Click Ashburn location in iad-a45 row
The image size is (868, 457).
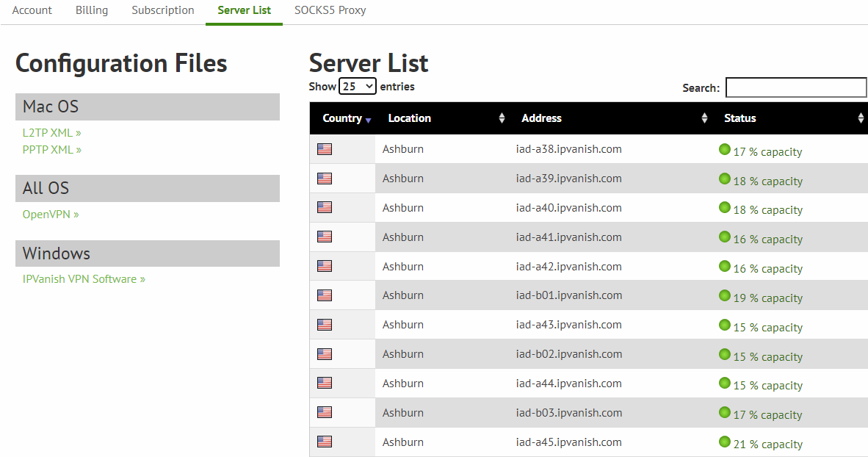point(403,442)
